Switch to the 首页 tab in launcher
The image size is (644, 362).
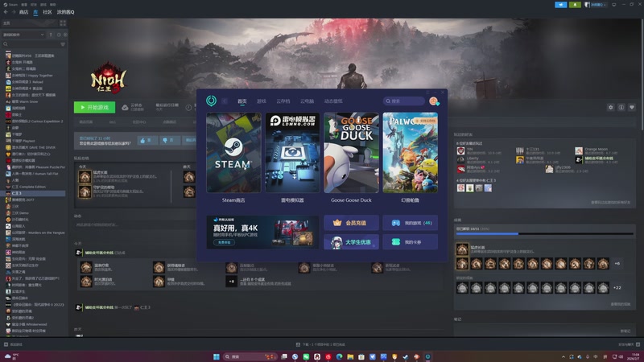click(242, 101)
